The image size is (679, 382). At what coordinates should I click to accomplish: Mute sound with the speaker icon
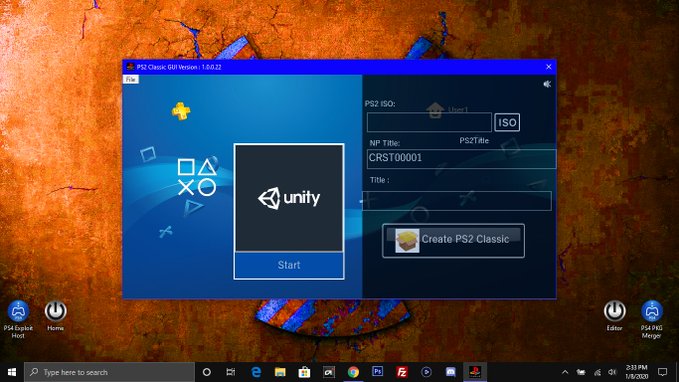pyautogui.click(x=547, y=84)
